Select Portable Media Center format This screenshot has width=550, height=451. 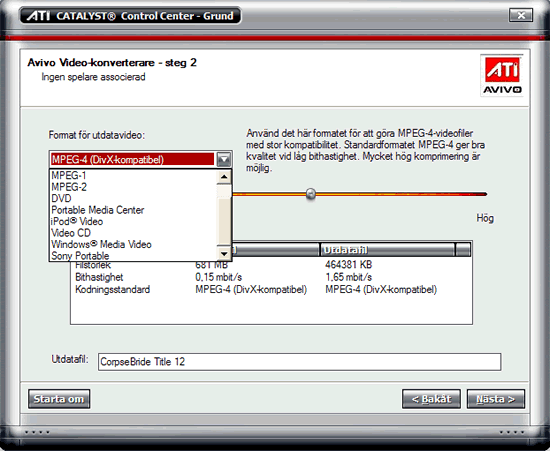click(x=98, y=210)
